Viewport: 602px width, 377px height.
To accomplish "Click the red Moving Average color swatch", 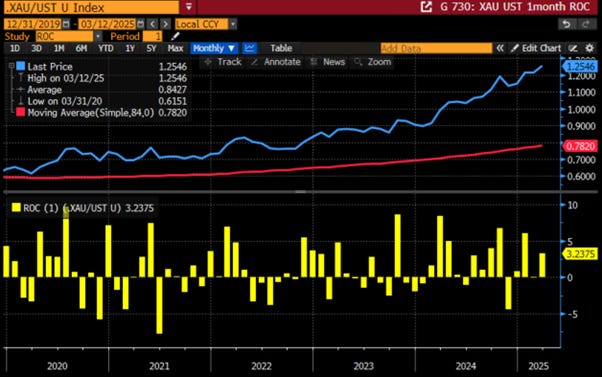I will [21, 112].
